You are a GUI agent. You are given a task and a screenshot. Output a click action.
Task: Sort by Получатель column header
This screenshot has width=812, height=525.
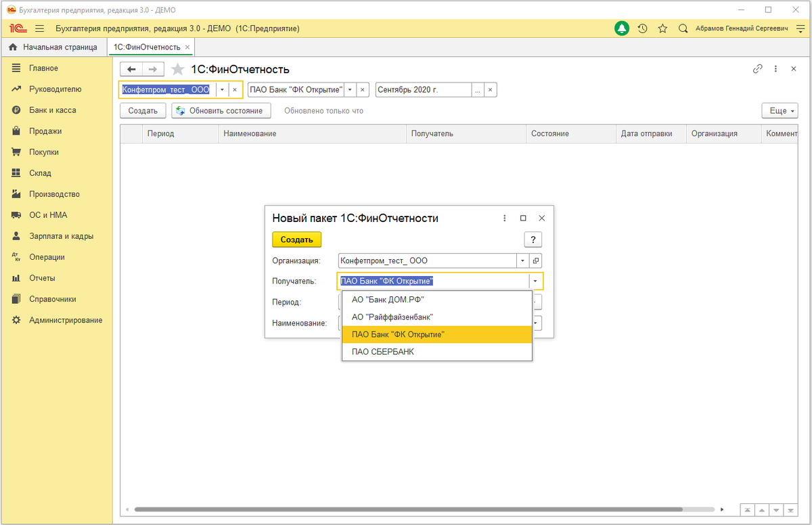(x=466, y=133)
